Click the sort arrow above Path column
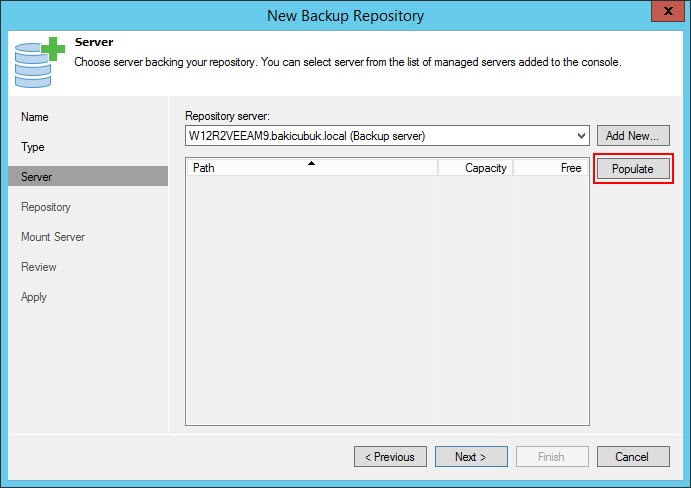691x488 pixels. 312,163
